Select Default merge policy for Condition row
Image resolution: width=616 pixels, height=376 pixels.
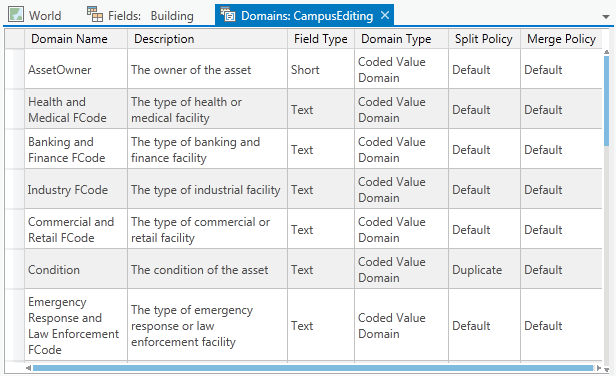(x=561, y=269)
